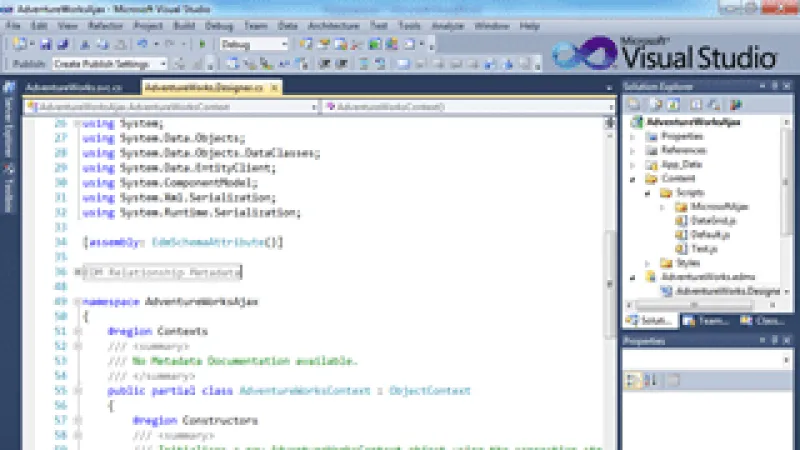Screen dimensions: 800x450
Task: Click the last icon in the Solution Explorer toolbar
Action: click(736, 105)
